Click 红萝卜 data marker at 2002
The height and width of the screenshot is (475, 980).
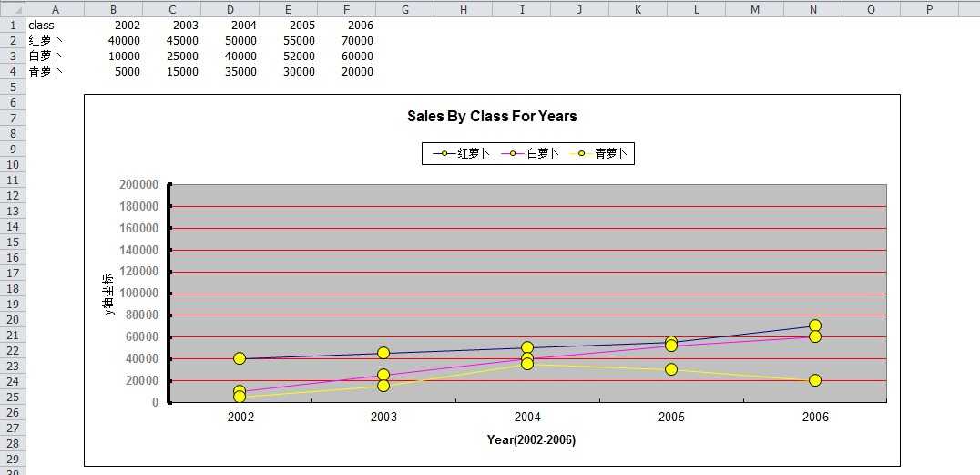pyautogui.click(x=240, y=358)
